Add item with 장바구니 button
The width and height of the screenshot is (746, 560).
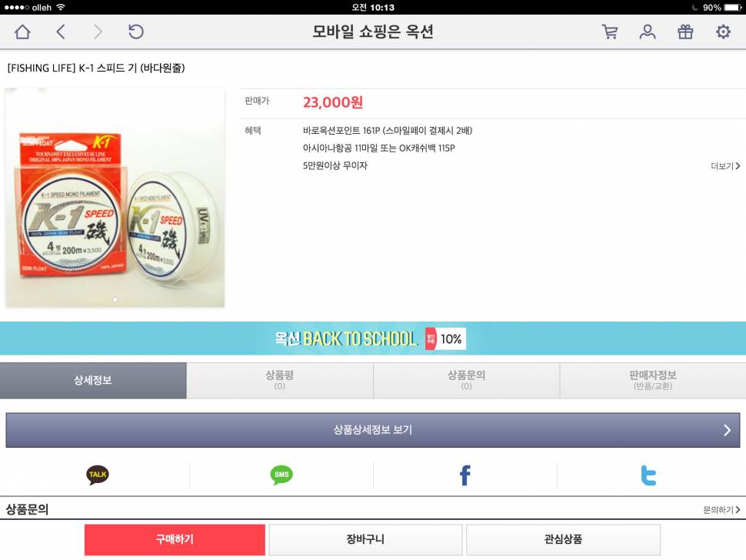pyautogui.click(x=365, y=539)
